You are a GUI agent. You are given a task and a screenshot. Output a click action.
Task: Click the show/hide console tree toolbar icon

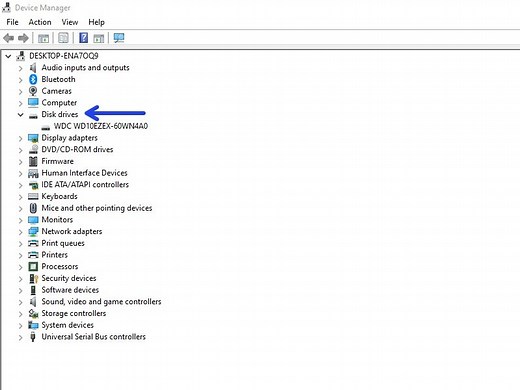coord(43,38)
